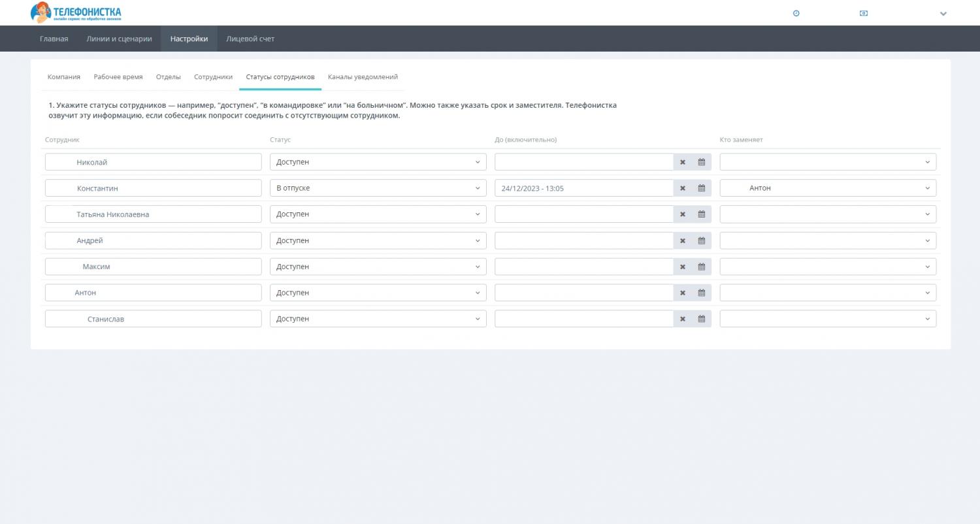Clear the date for Константин row
Viewport: 980px width, 524px height.
(682, 188)
